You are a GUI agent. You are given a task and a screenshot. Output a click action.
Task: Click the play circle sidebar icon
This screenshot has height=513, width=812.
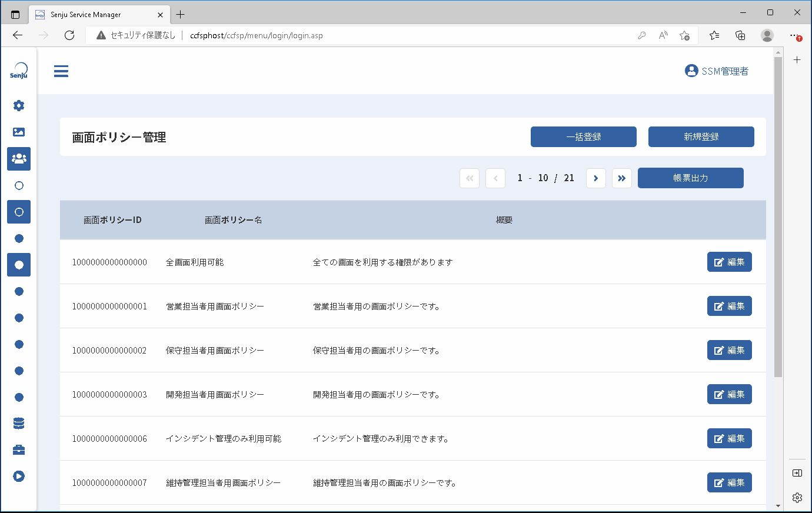[19, 477]
